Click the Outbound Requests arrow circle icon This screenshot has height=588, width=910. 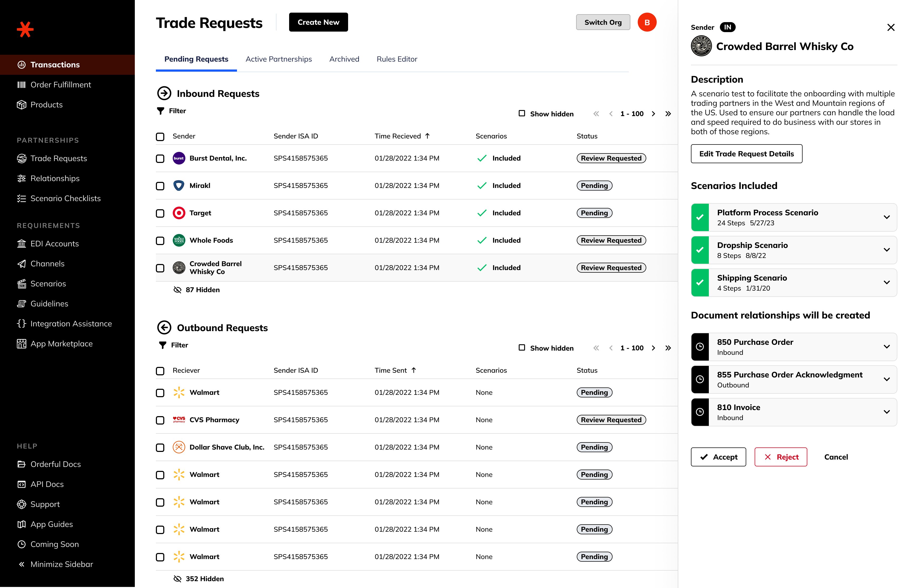pos(164,328)
